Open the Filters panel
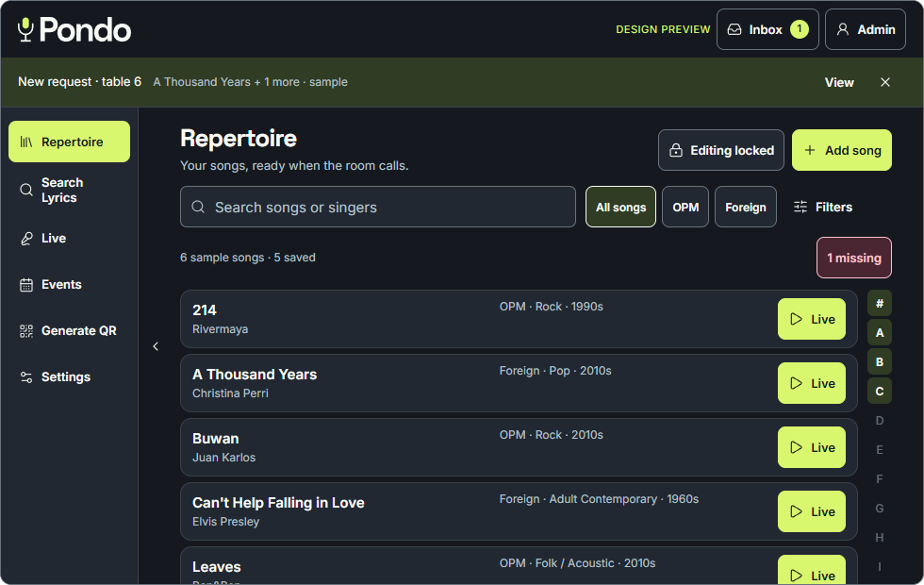924x585 pixels. coord(822,207)
